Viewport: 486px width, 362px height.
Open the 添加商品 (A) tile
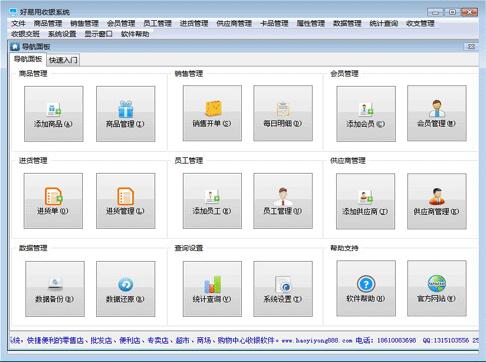(x=54, y=114)
